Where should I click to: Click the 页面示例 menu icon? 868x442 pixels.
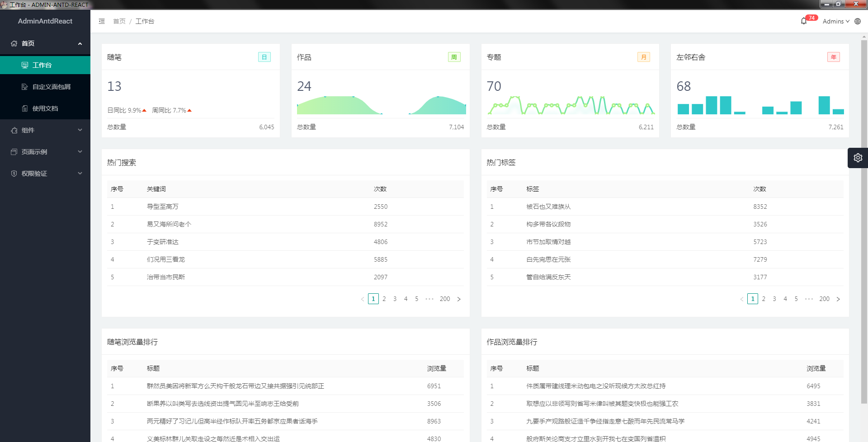pyautogui.click(x=14, y=152)
